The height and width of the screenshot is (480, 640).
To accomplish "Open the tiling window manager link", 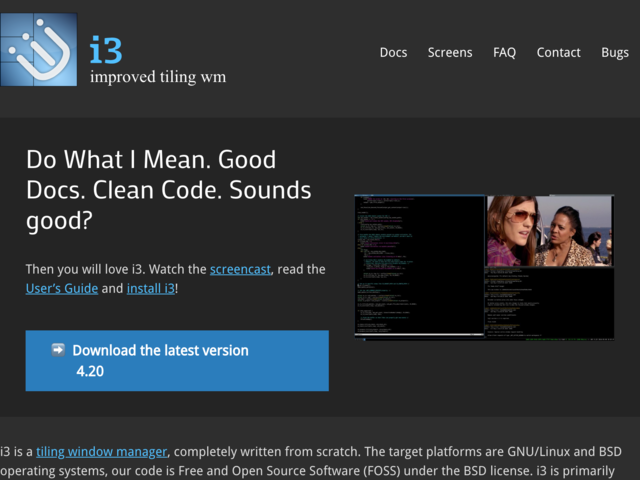I will [x=102, y=452].
